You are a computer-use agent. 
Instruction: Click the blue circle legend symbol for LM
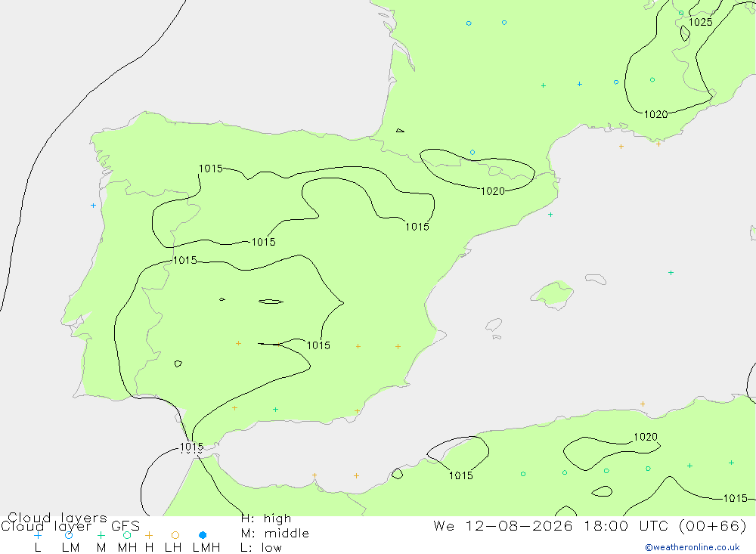(69, 535)
